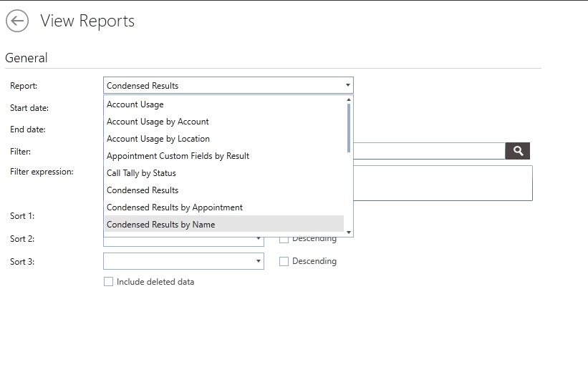Click into the Filter text field
This screenshot has height=372, width=588.
tap(429, 151)
